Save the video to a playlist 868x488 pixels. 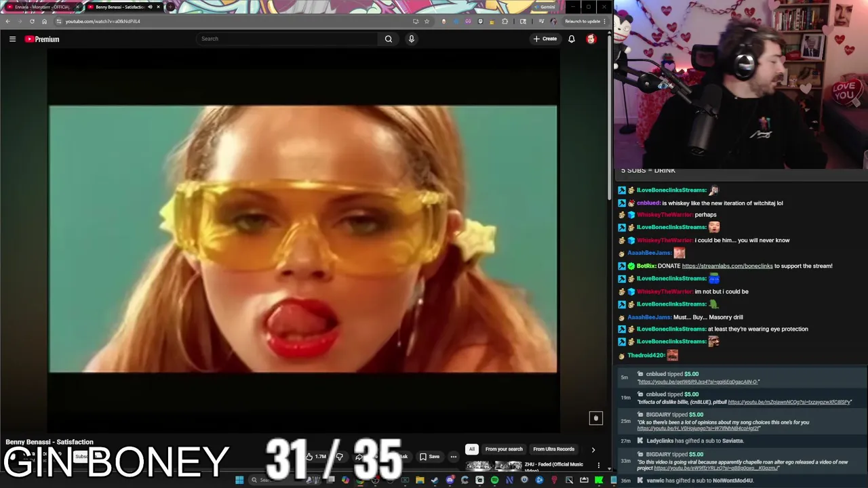430,457
